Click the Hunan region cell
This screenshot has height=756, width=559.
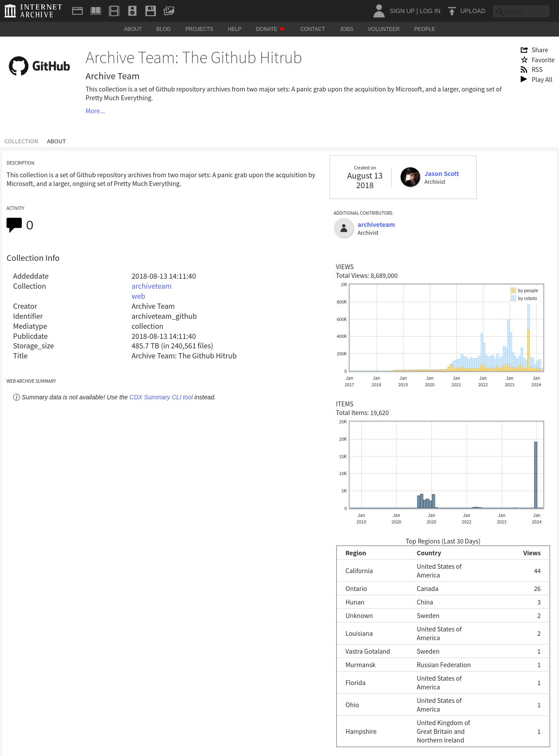[x=355, y=602]
